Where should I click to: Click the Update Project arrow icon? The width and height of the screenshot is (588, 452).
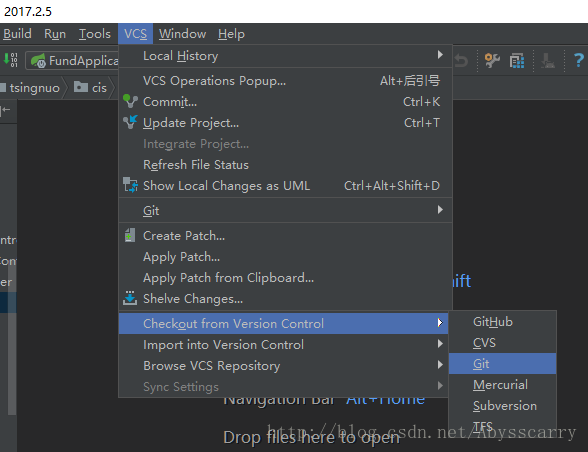pos(130,122)
